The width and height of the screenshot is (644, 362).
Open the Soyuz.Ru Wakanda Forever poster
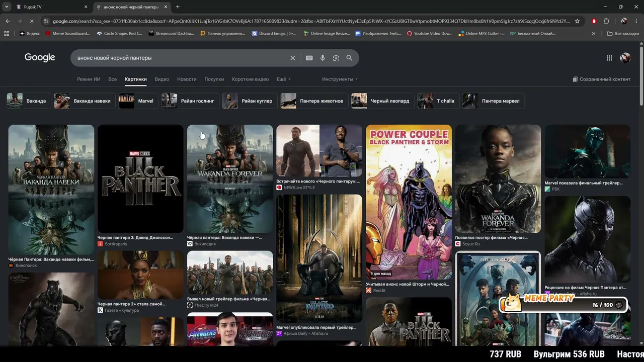point(498,178)
